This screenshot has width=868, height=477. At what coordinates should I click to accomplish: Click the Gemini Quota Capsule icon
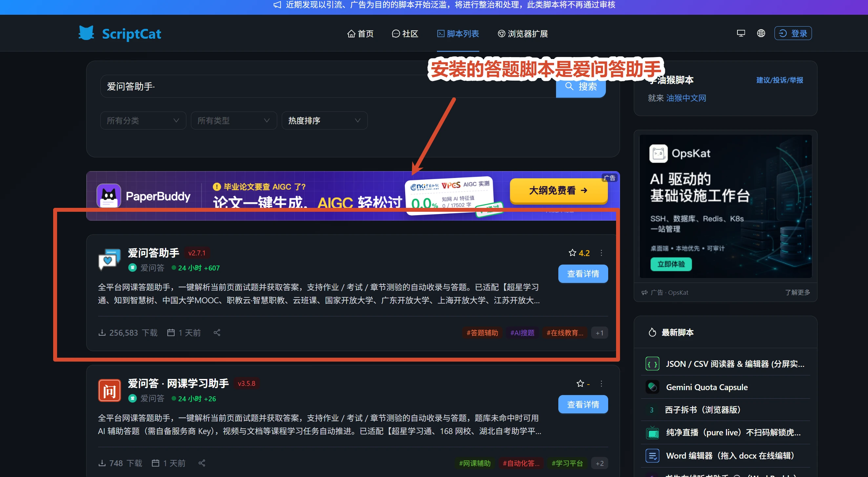coord(652,387)
